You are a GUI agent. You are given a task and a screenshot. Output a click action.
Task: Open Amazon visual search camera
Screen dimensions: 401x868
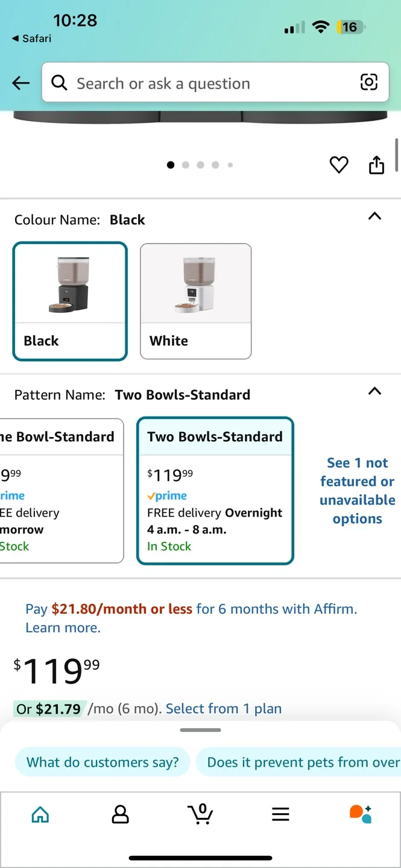(368, 83)
